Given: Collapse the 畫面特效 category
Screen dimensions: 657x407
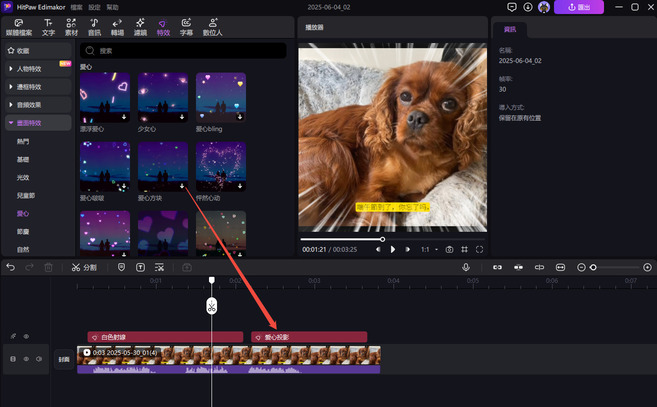Looking at the screenshot, I should point(39,123).
